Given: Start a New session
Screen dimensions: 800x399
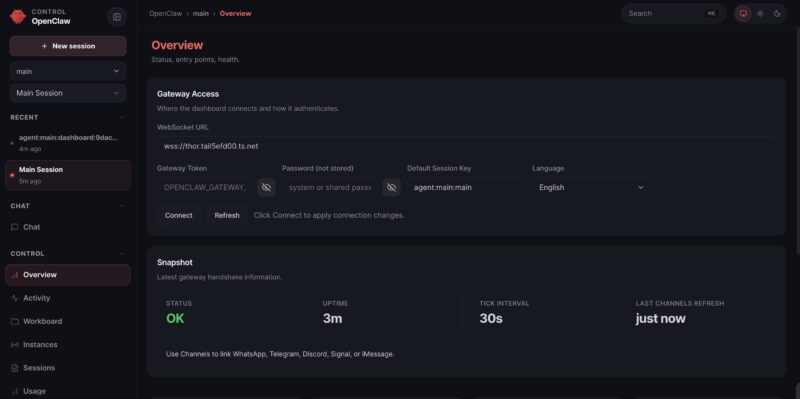Looking at the screenshot, I should (68, 46).
